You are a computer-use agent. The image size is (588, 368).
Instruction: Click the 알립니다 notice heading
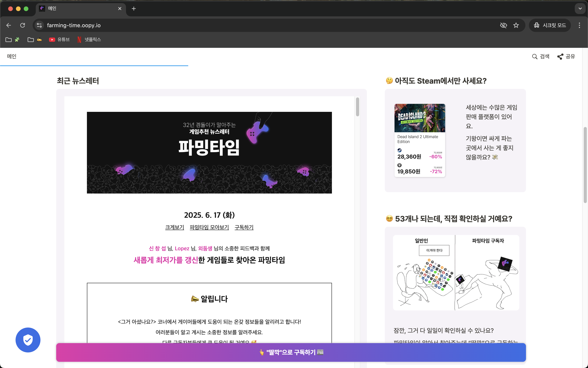coord(209,299)
